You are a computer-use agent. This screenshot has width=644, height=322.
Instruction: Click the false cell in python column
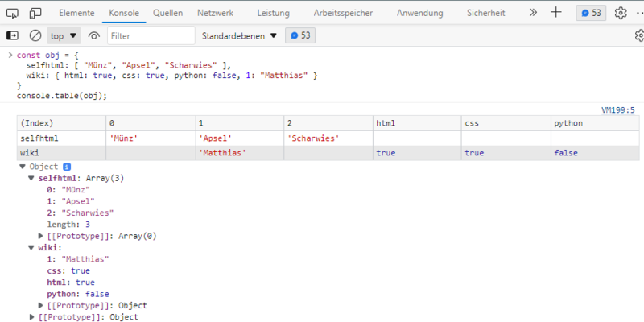coord(595,153)
